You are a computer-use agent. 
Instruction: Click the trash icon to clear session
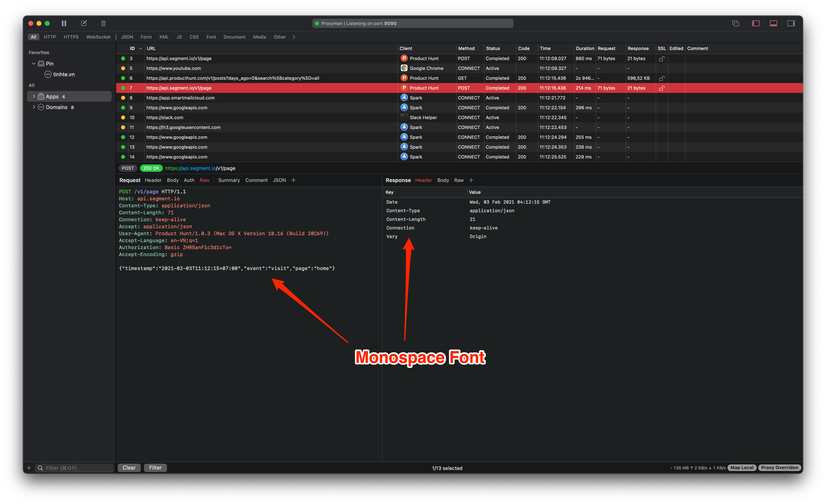tap(103, 23)
